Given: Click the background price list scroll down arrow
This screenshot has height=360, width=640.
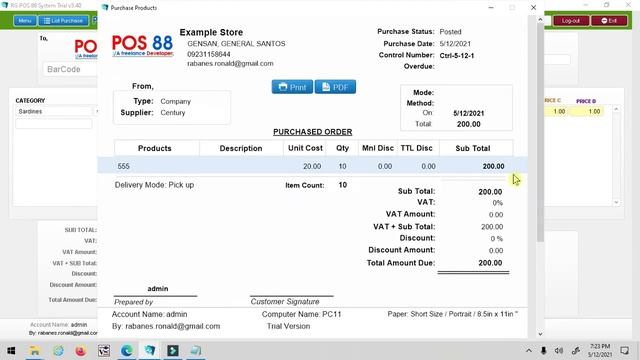Looking at the screenshot, I should 616,202.
